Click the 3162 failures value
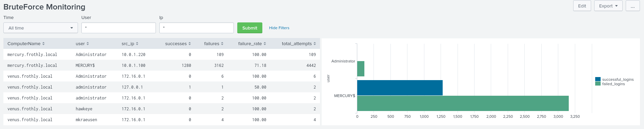Image resolution: width=644 pixels, height=129 pixels. coord(219,65)
